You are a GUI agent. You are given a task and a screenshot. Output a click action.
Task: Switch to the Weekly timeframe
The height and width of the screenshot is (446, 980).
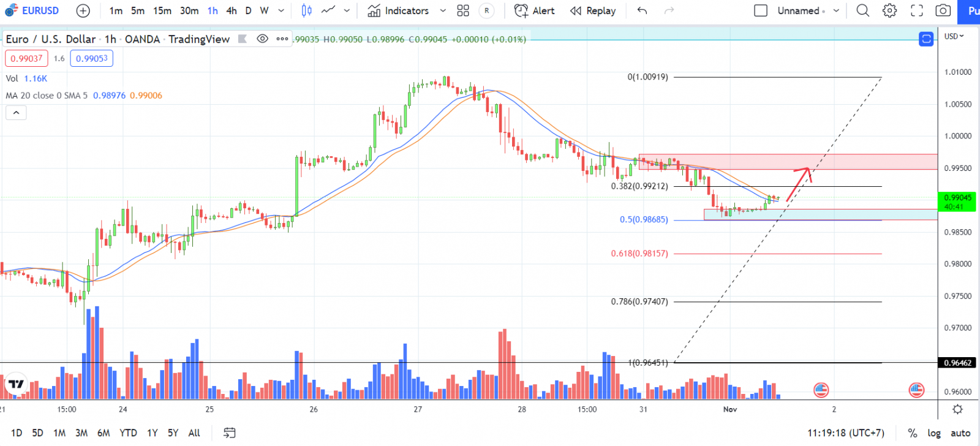264,10
